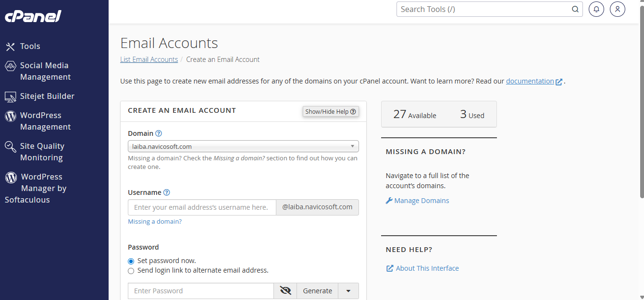This screenshot has width=644, height=300.
Task: Click the Username help question icon
Action: tap(167, 192)
